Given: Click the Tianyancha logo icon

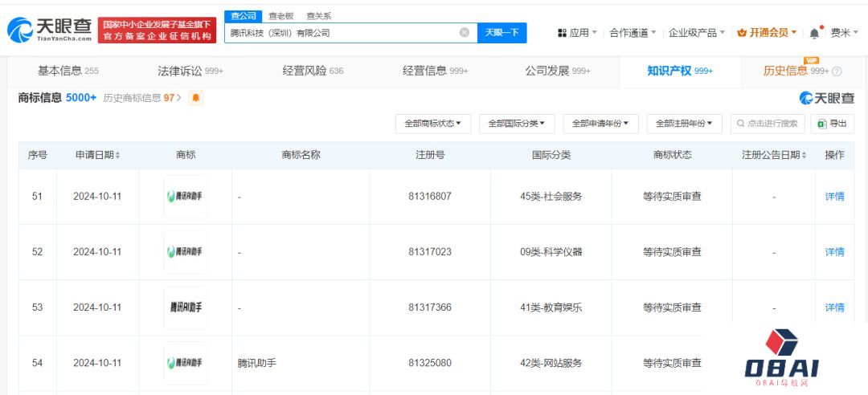Looking at the screenshot, I should point(20,30).
